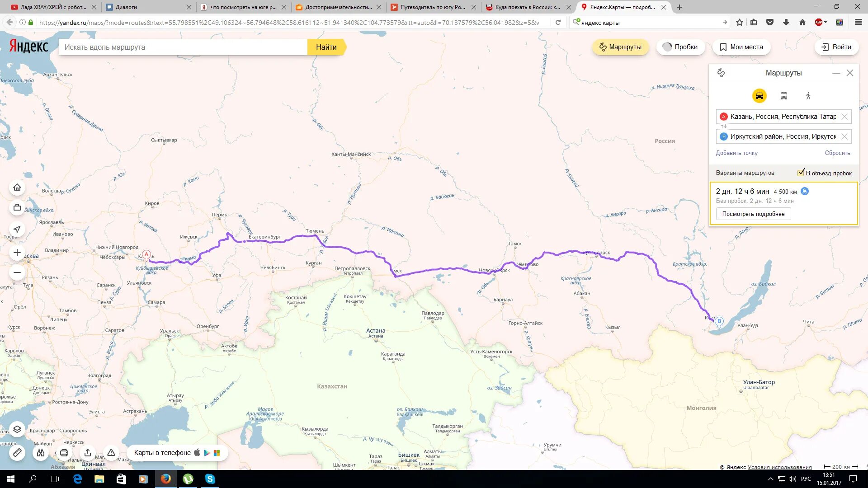Viewport: 868px width, 488px height.
Task: Focus the browser search box
Action: 650,22
